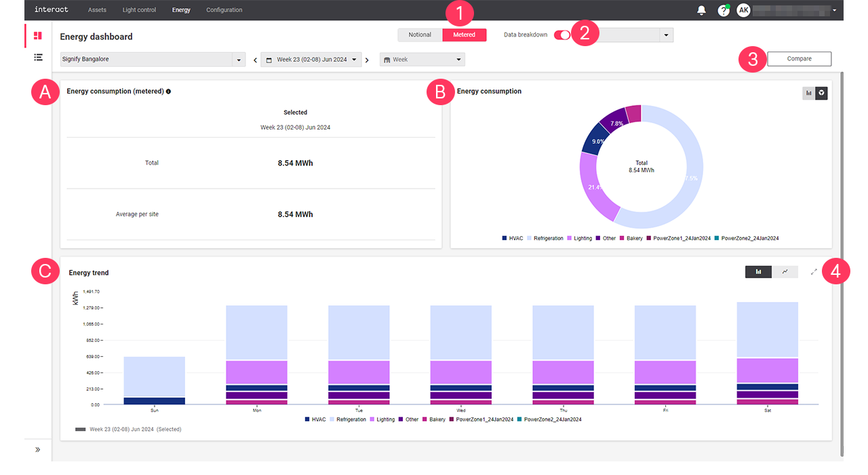Click the Compare button
Viewport: 868px width, 475px height.
coord(798,58)
